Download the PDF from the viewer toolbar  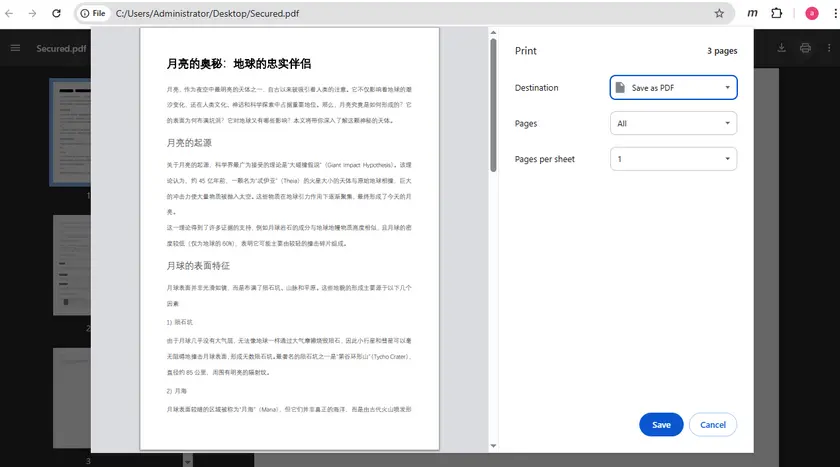pyautogui.click(x=782, y=48)
